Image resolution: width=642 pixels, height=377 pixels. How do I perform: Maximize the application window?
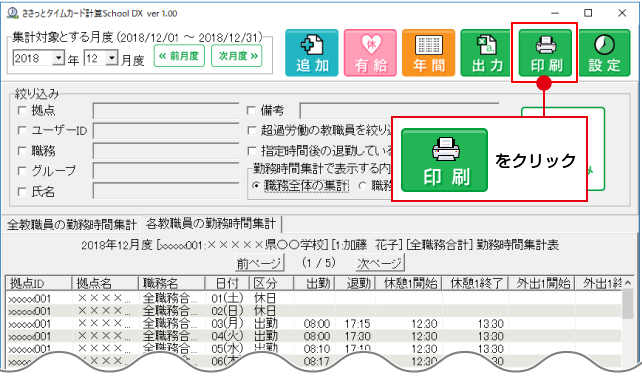588,13
